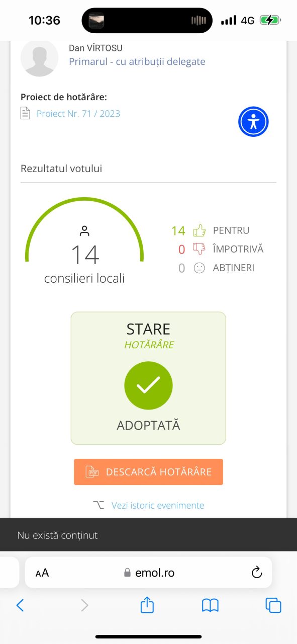Tap the Safari tabs overview icon
The height and width of the screenshot is (644, 297).
pos(273,605)
